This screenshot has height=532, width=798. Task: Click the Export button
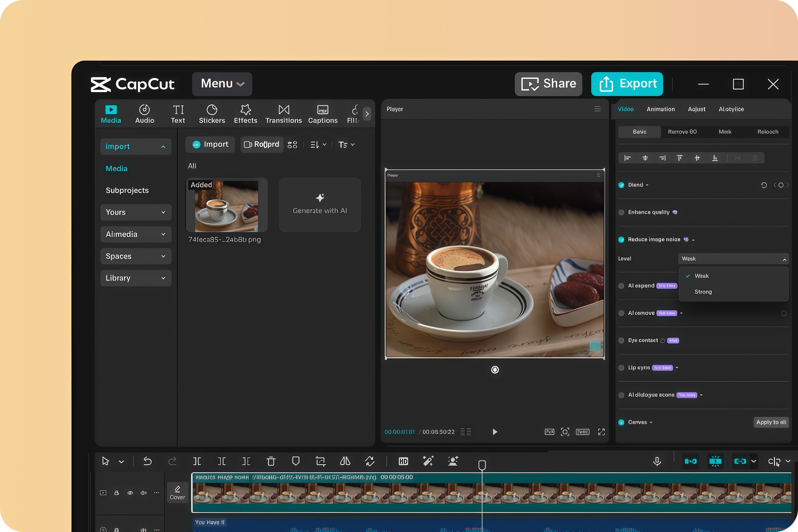point(627,84)
